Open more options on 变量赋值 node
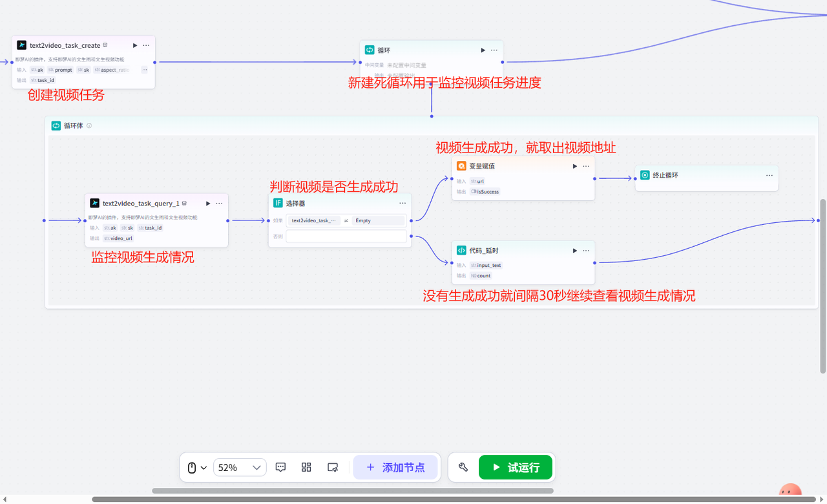The height and width of the screenshot is (504, 827). 586,166
